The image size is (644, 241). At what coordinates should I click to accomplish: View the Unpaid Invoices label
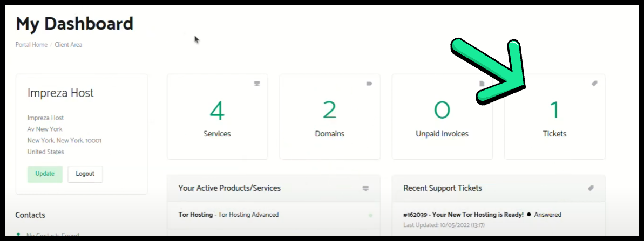coord(442,134)
